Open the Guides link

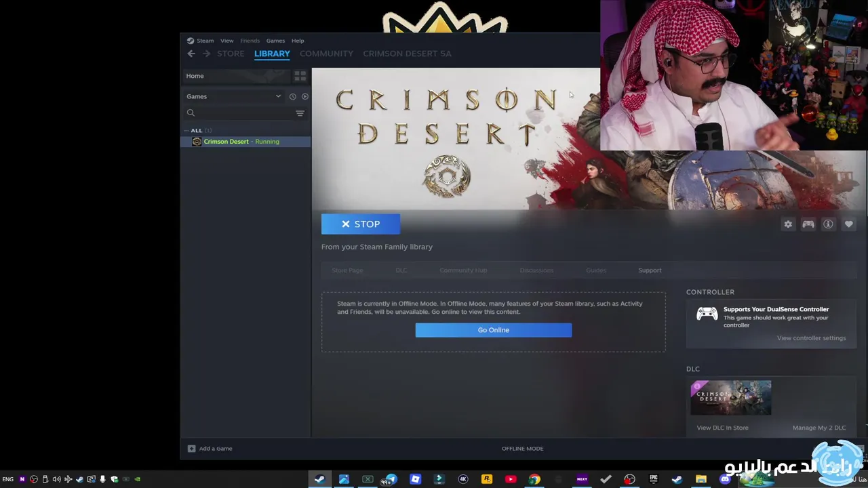[x=596, y=270]
